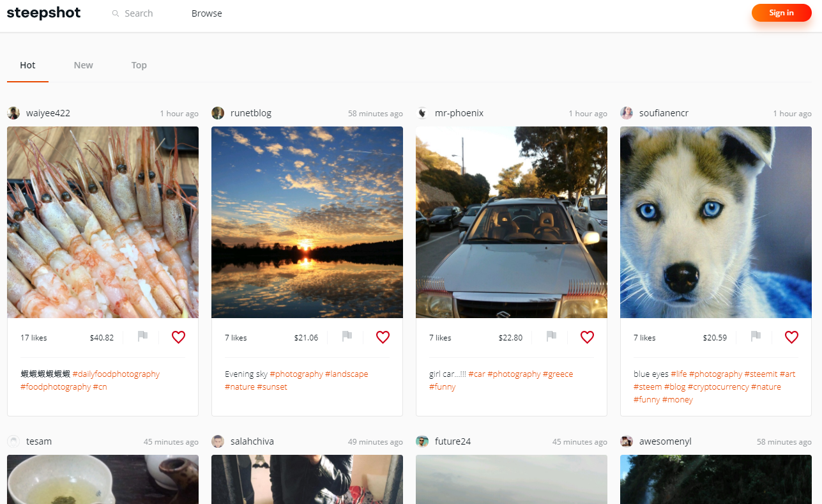Open salahchiva's leather jacket photo
Screen dimensions: 822x504
point(307,479)
